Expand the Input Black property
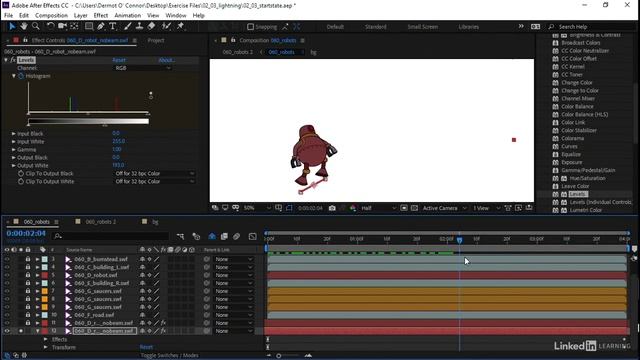Image resolution: width=640 pixels, height=360 pixels. 13,133
